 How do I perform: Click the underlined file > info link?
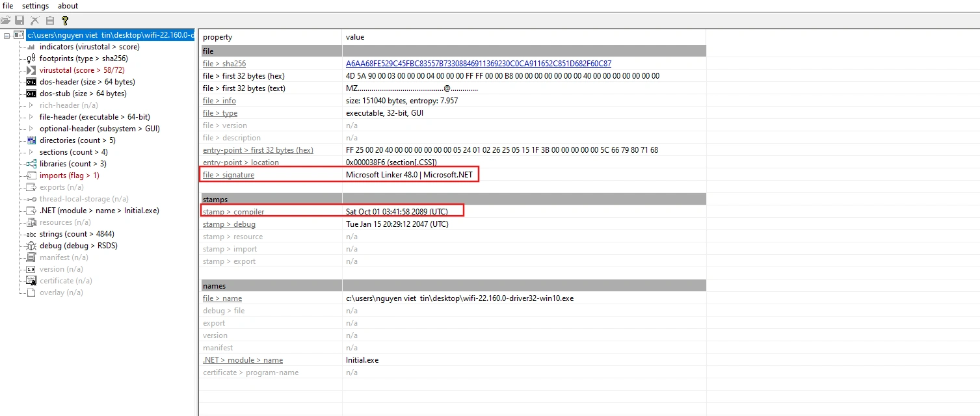(x=219, y=101)
